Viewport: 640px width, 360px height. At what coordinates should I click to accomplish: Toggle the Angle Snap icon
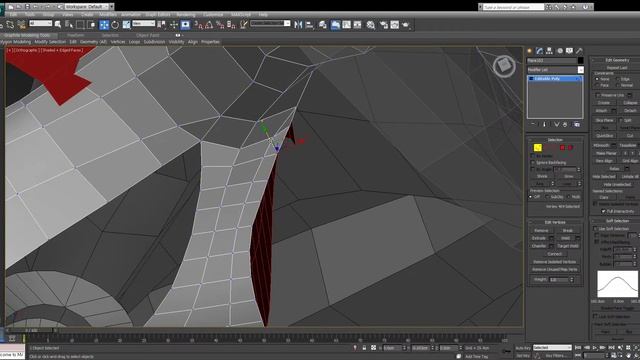pyautogui.click(x=209, y=25)
